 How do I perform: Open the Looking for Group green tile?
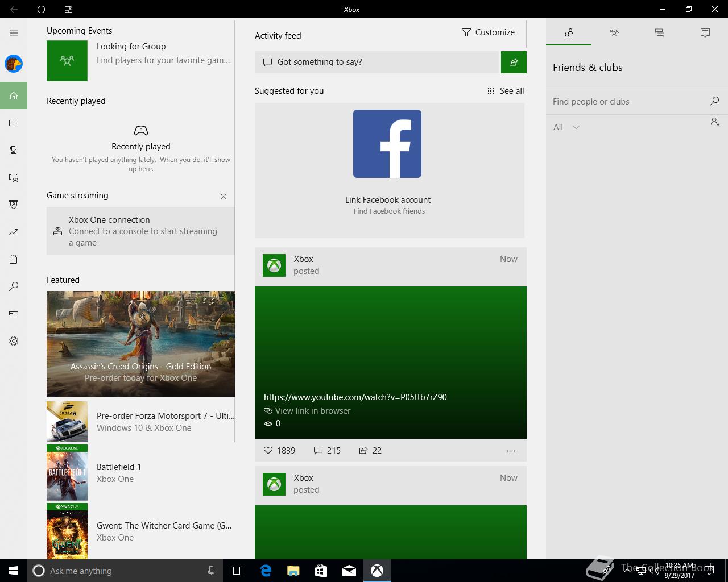[67, 60]
